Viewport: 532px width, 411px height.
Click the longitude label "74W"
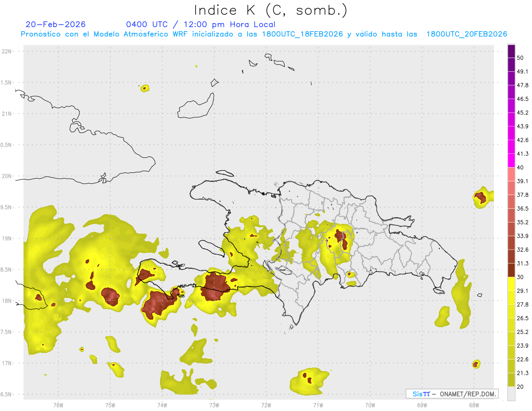coord(162,405)
